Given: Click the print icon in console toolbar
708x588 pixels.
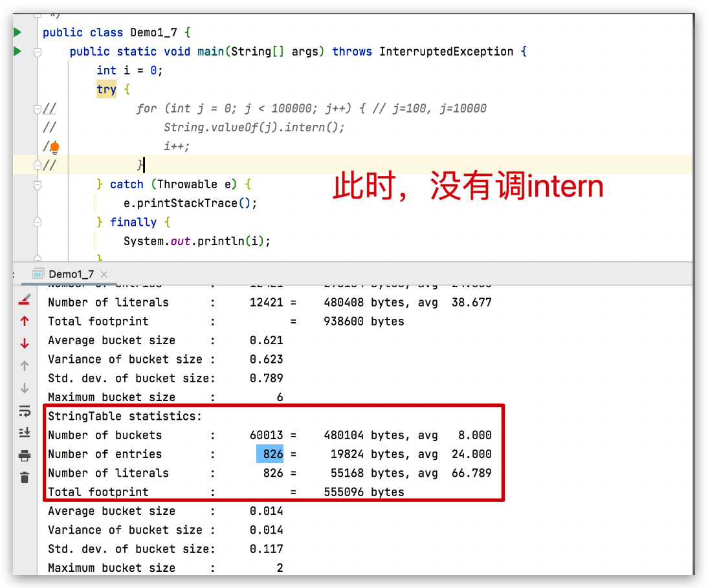Looking at the screenshot, I should click(x=25, y=455).
